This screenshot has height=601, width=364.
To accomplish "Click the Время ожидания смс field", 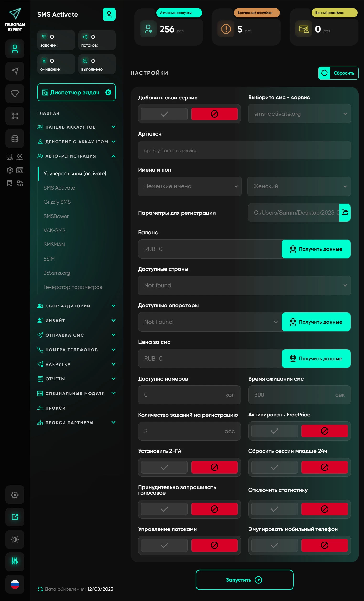I will [299, 395].
